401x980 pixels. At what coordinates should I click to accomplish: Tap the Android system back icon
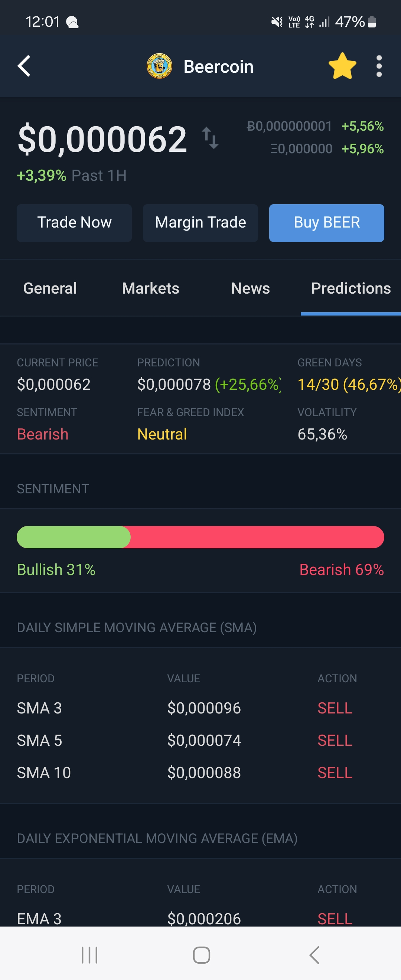[314, 955]
